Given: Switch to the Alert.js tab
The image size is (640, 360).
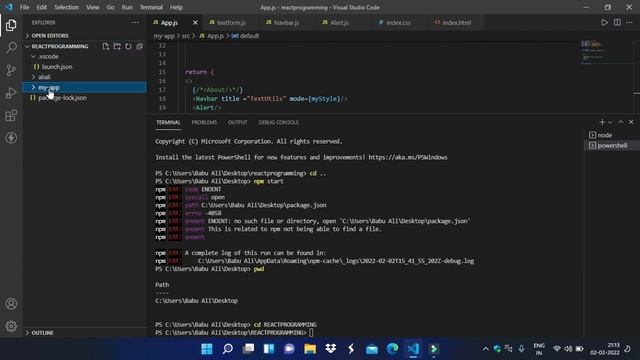Looking at the screenshot, I should tap(339, 22).
